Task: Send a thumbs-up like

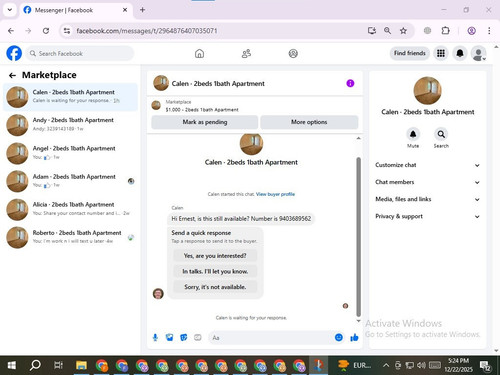Action: pyautogui.click(x=354, y=338)
